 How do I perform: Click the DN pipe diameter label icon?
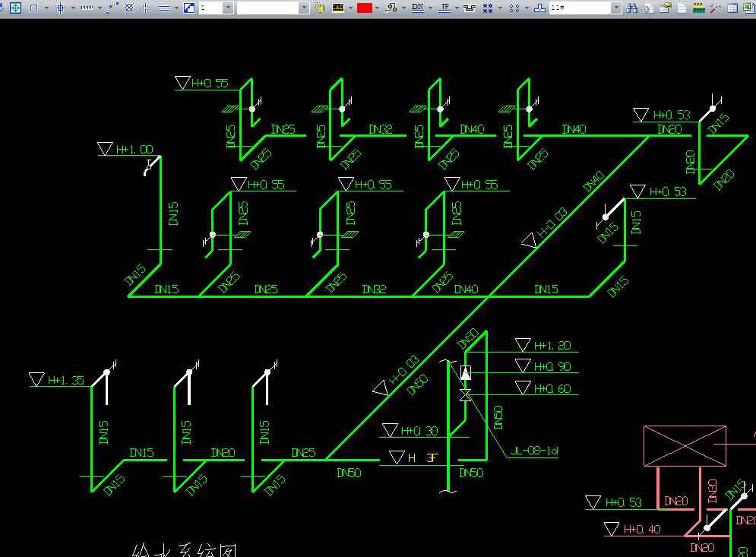point(418,8)
